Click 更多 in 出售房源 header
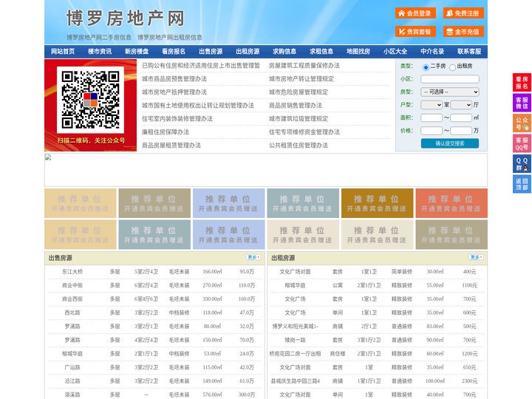The width and height of the screenshot is (532, 399). pyautogui.click(x=253, y=258)
